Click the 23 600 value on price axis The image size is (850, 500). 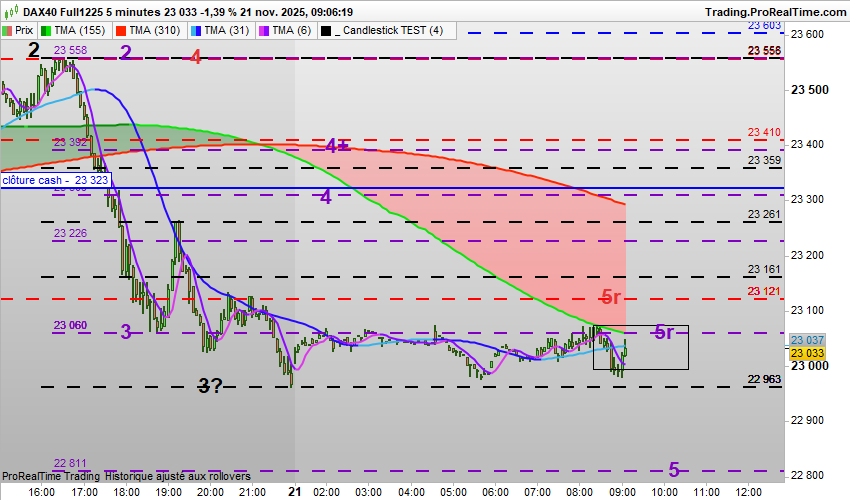[x=807, y=34]
